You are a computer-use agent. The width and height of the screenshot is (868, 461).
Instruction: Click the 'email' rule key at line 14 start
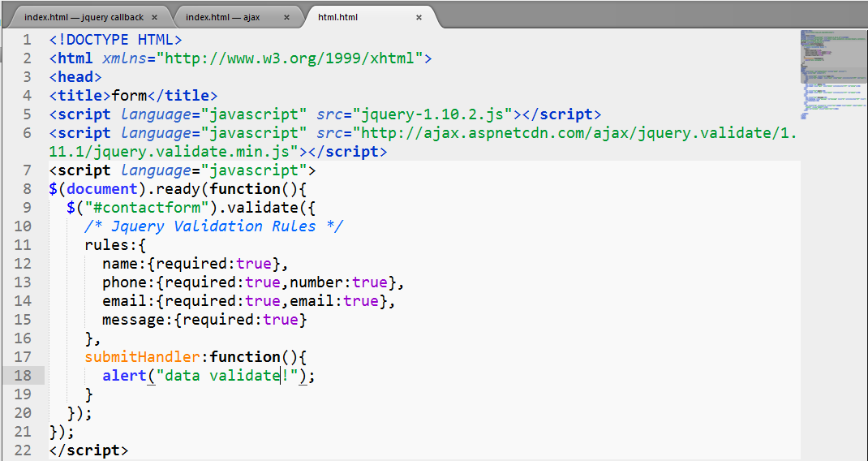[x=125, y=301]
